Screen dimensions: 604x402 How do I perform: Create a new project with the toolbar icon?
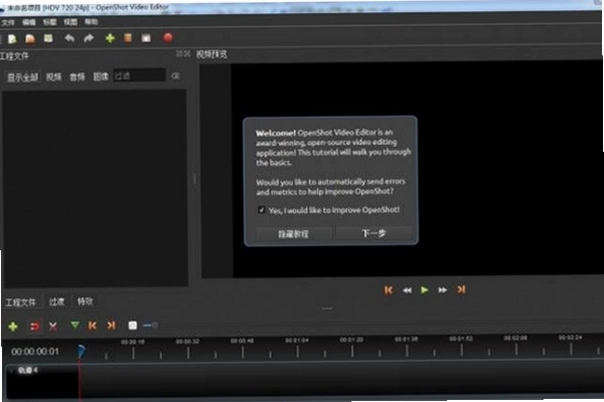pyautogui.click(x=12, y=39)
